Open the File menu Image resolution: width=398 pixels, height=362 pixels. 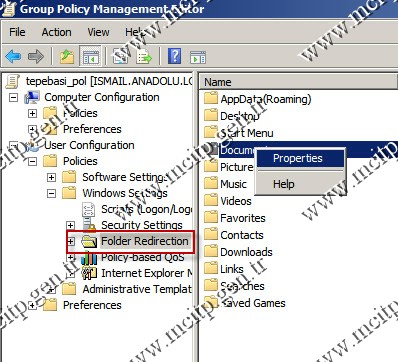click(17, 32)
